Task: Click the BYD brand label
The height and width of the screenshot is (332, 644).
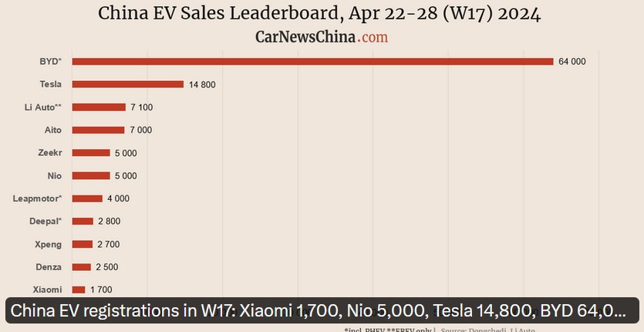Action: (50, 61)
